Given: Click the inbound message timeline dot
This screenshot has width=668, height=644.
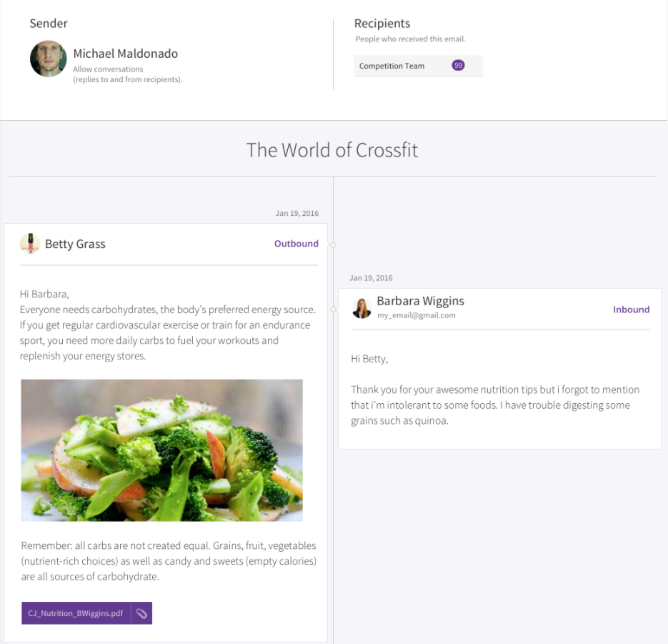Looking at the screenshot, I should point(333,309).
